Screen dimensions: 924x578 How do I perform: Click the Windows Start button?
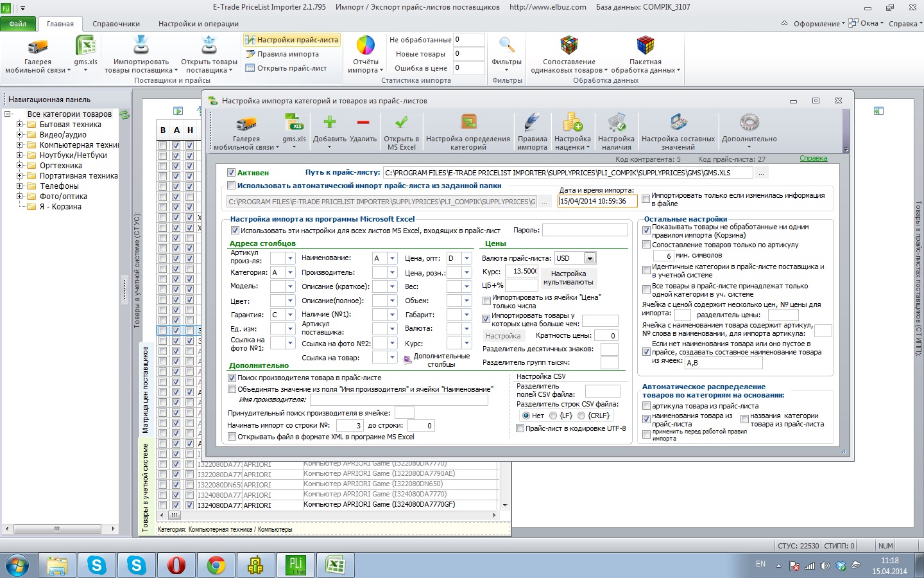pyautogui.click(x=17, y=565)
